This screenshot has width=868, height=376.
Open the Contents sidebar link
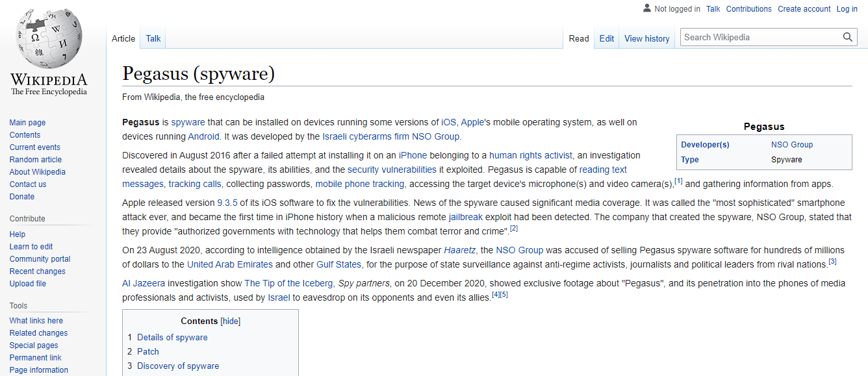[x=25, y=135]
